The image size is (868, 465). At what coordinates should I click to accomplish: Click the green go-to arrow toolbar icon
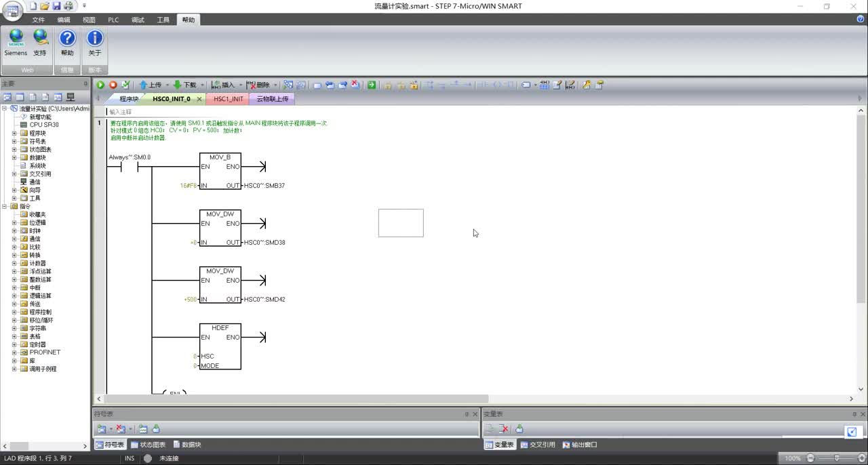click(x=372, y=85)
